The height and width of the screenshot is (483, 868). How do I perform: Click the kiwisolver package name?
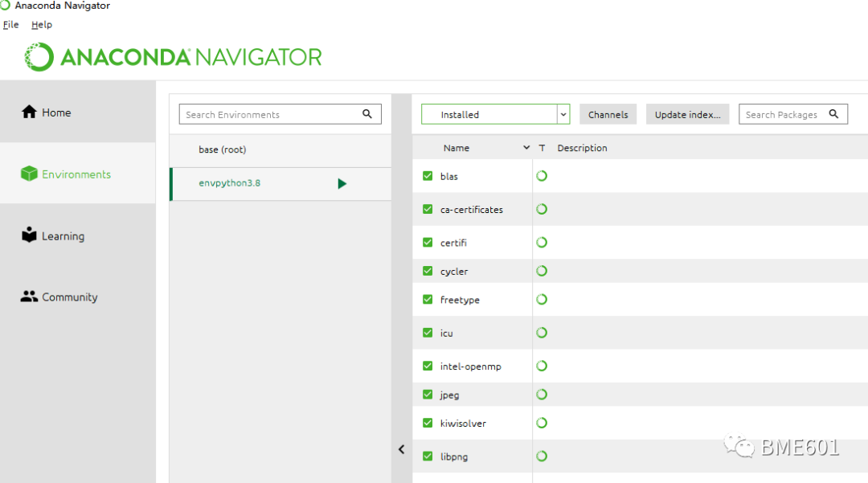tap(464, 424)
